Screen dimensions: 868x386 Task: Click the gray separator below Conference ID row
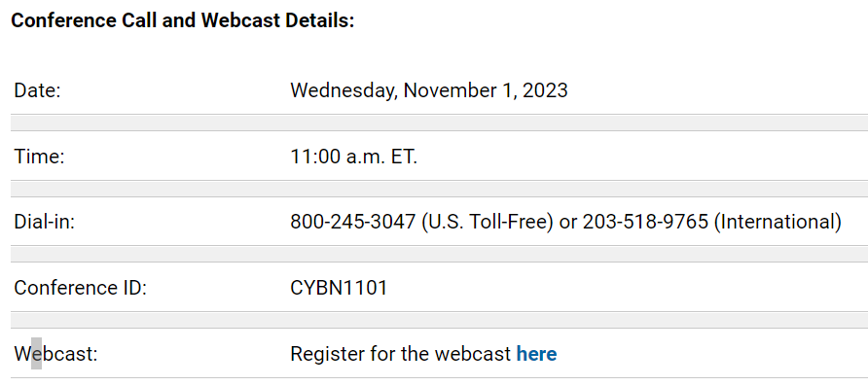point(439,320)
